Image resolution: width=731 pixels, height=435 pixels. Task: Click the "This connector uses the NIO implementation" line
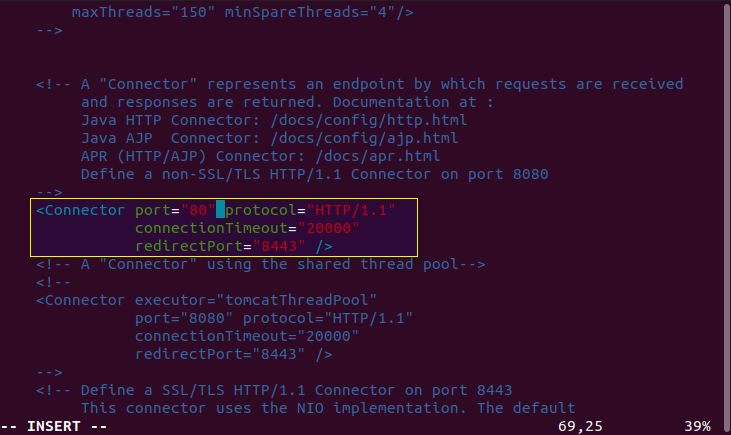pos(327,408)
